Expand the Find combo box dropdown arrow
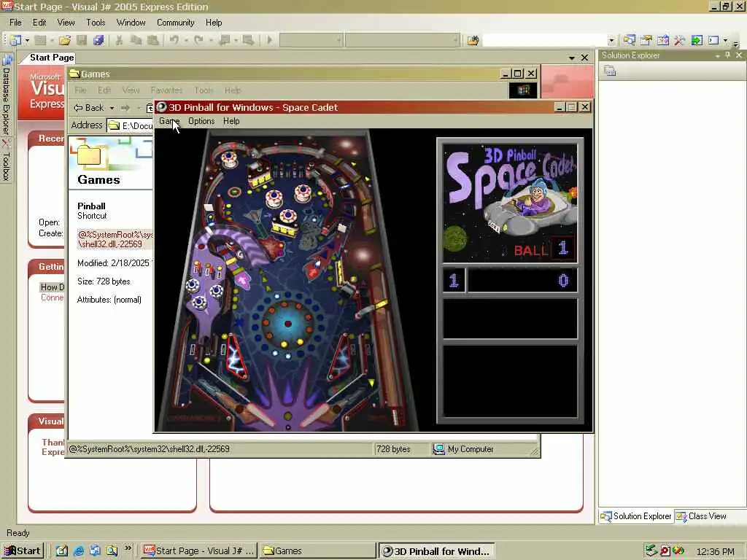The width and height of the screenshot is (747, 560). click(612, 41)
